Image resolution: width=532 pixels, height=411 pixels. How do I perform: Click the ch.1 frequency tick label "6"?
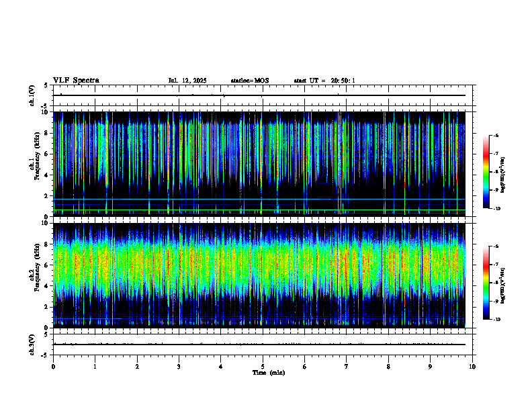point(47,154)
